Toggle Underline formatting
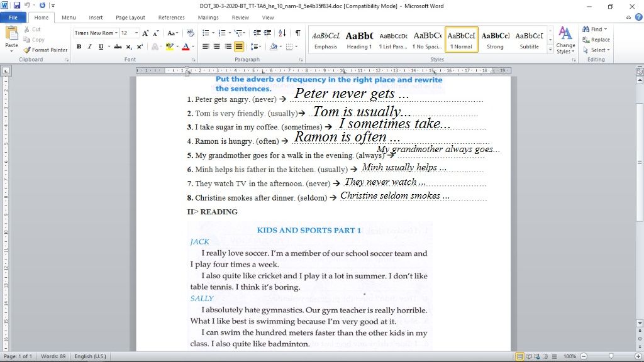The image size is (644, 362). pos(101,47)
